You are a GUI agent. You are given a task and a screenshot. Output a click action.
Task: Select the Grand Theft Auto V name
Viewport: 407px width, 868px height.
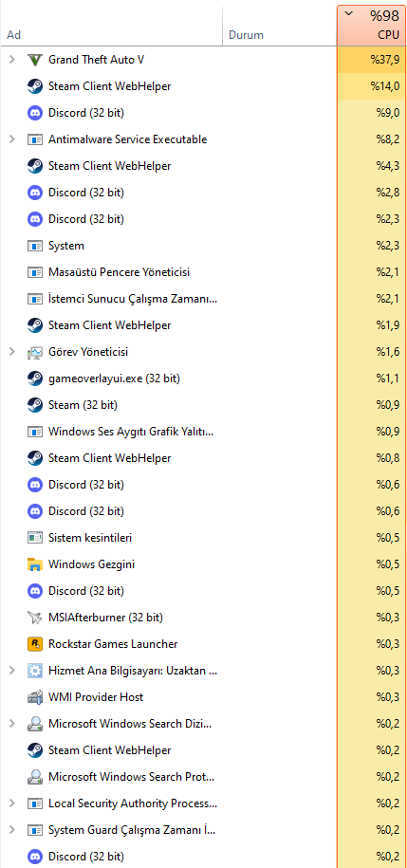[97, 60]
